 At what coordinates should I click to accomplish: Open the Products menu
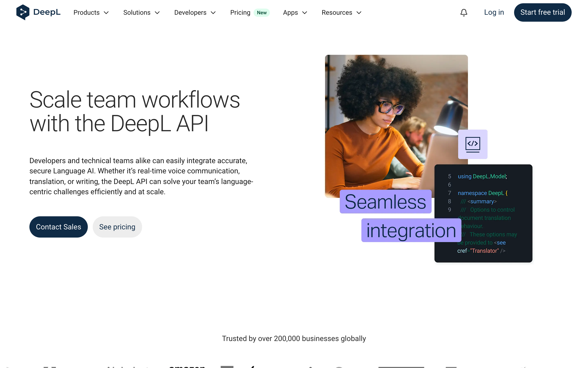coord(91,12)
